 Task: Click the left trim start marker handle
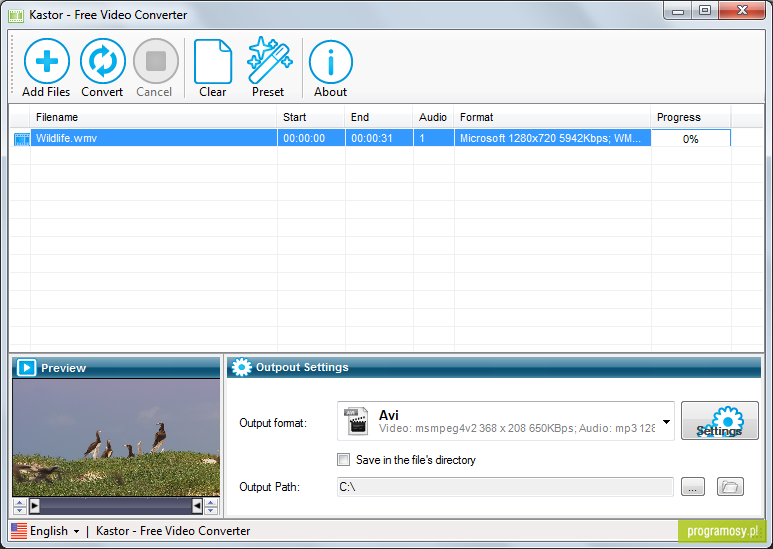[x=34, y=506]
